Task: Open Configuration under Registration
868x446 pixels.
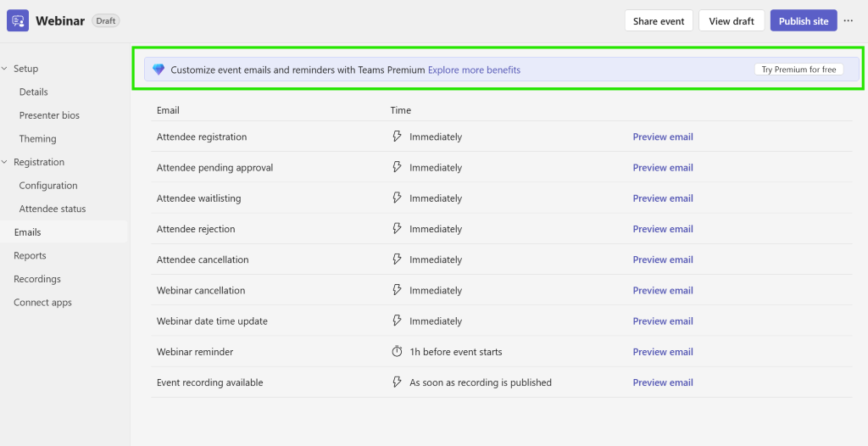Action: [x=48, y=186]
